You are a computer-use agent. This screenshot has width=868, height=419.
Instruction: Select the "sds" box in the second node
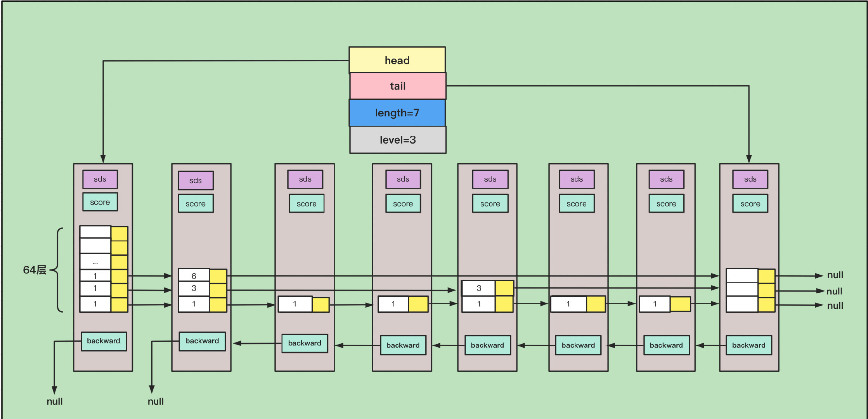tap(196, 181)
